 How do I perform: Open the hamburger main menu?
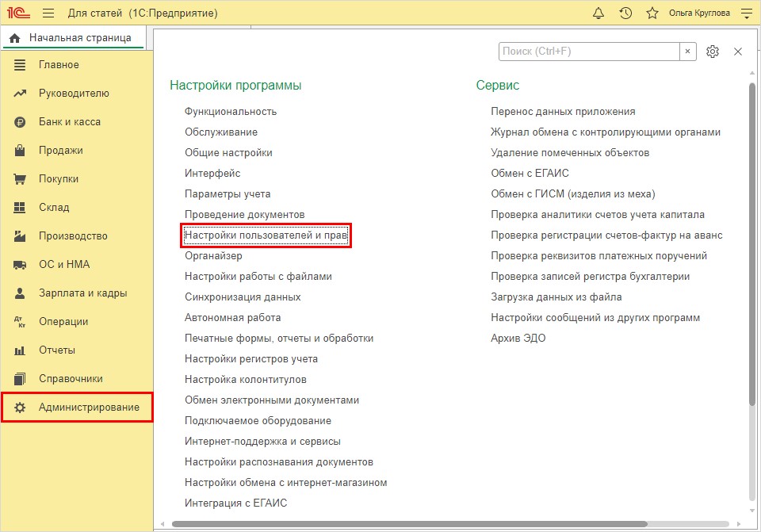(x=48, y=13)
